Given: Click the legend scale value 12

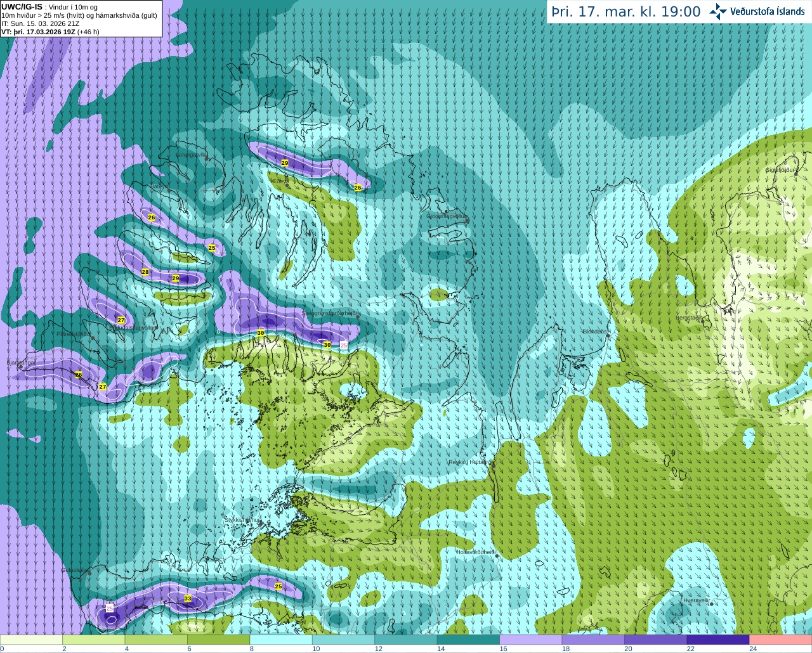Looking at the screenshot, I should (378, 649).
